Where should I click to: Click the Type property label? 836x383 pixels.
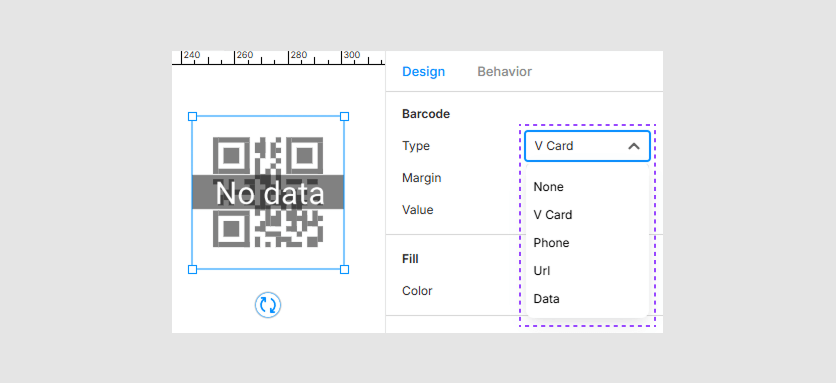click(x=416, y=146)
